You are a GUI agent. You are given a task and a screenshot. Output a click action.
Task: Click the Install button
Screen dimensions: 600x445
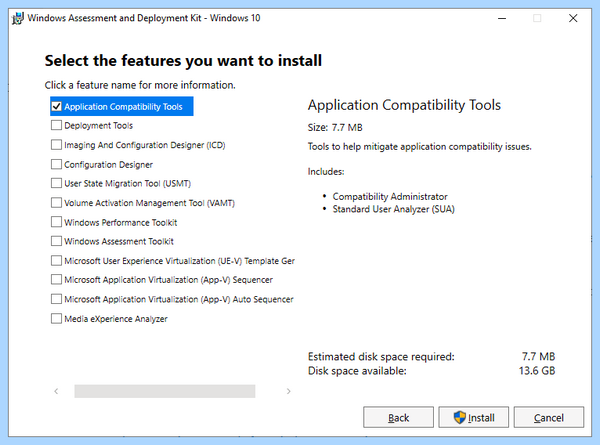tap(474, 417)
